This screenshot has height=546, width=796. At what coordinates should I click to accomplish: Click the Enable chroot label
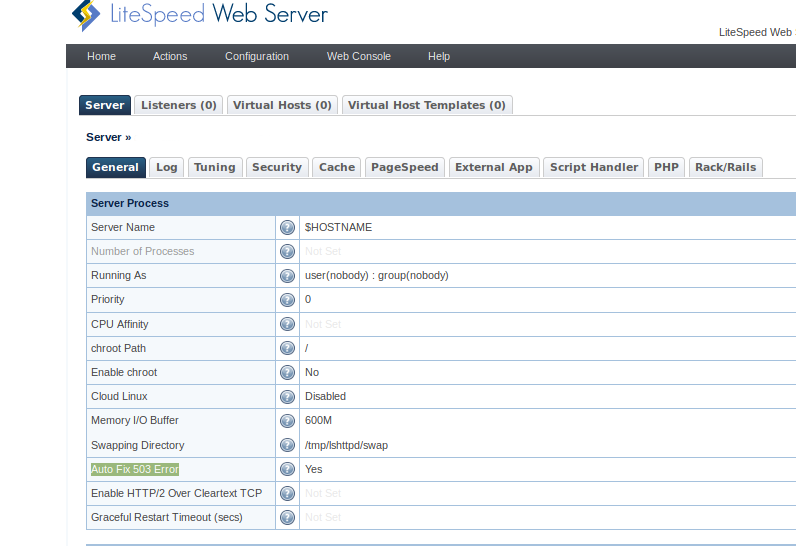pyautogui.click(x=124, y=372)
